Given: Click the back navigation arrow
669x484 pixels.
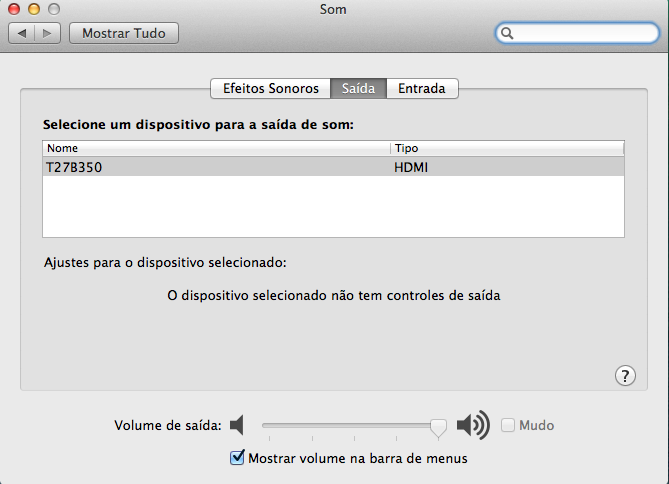Looking at the screenshot, I should [21, 33].
